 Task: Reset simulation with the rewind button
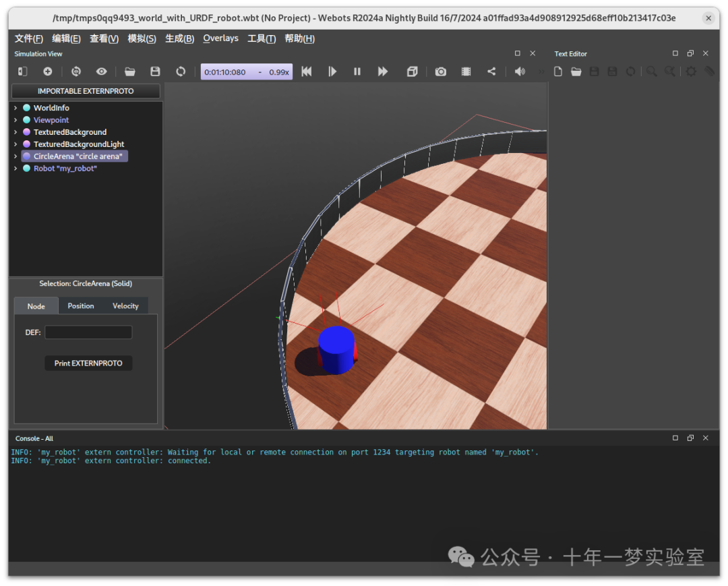[x=307, y=71]
